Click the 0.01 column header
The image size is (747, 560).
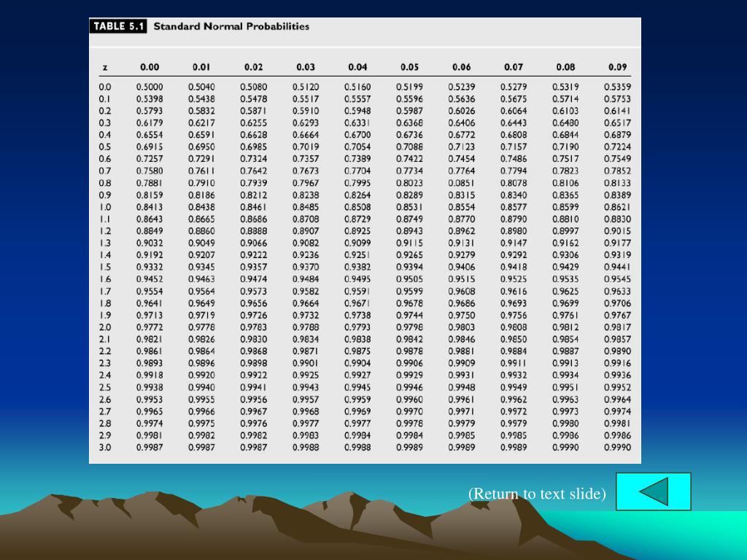click(x=201, y=67)
